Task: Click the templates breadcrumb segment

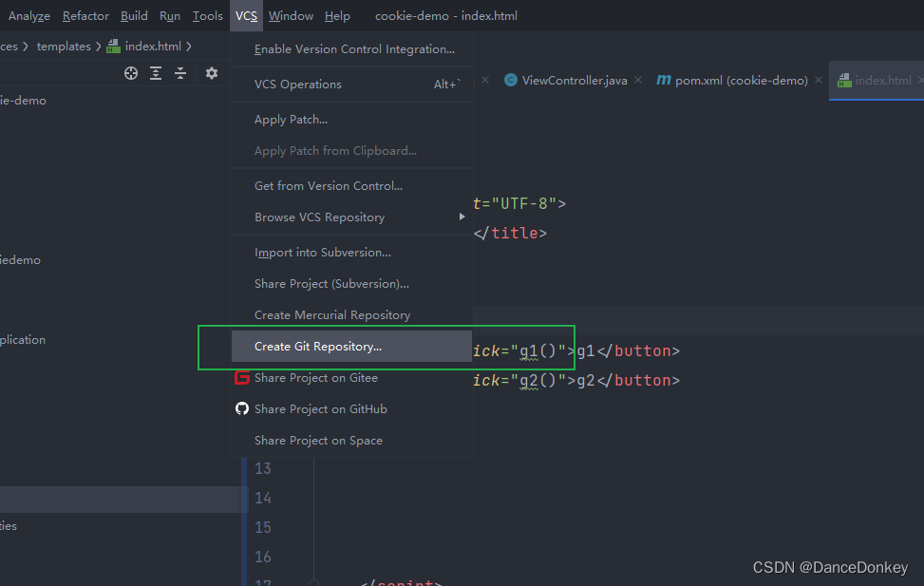Action: pos(64,47)
